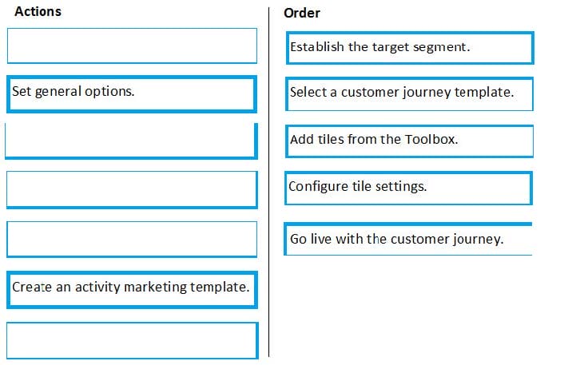Click the vertical divider between columns
Viewport: 588px width, 365px height.
pyautogui.click(x=269, y=182)
